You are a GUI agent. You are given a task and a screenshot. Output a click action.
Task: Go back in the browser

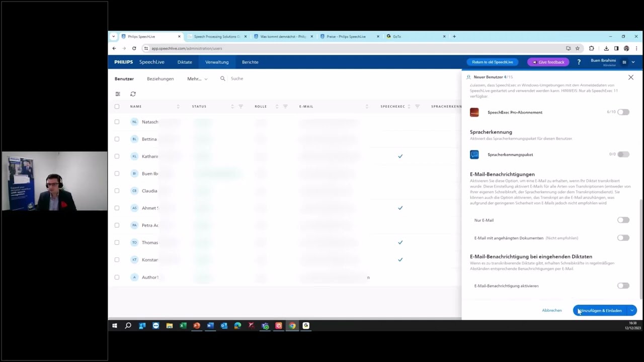pyautogui.click(x=114, y=48)
